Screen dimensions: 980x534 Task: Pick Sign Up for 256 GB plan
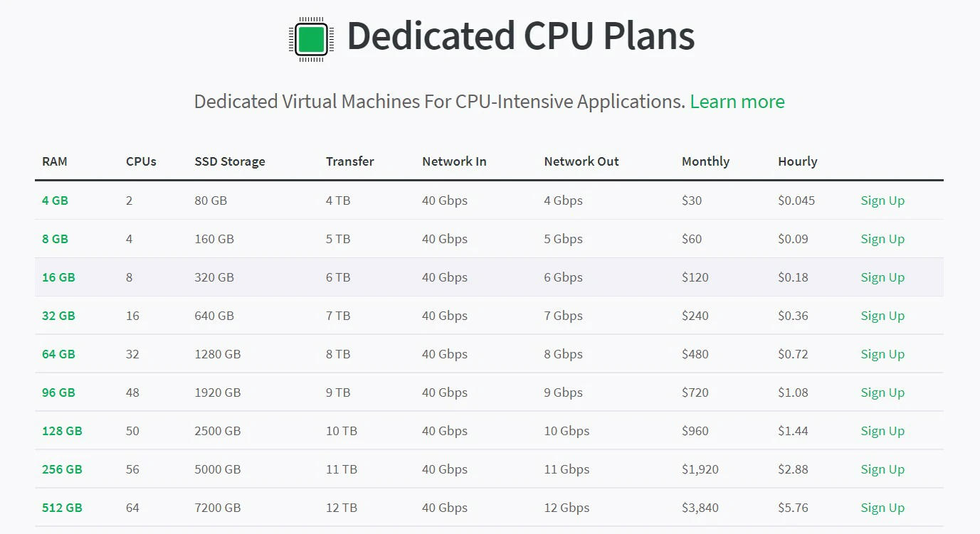[x=882, y=469]
